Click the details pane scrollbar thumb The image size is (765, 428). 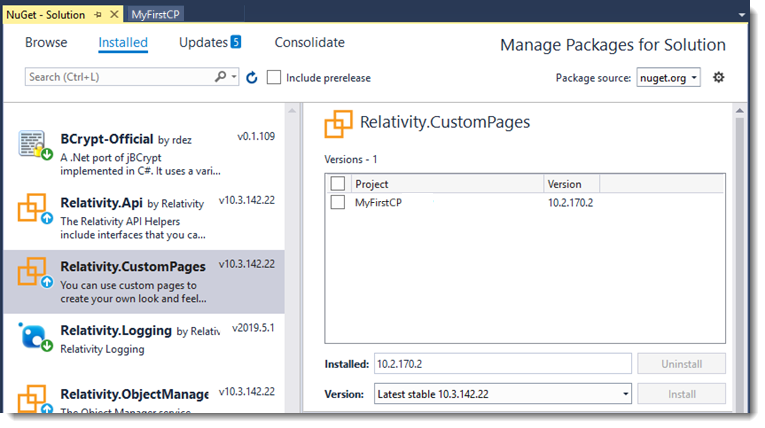[740, 264]
